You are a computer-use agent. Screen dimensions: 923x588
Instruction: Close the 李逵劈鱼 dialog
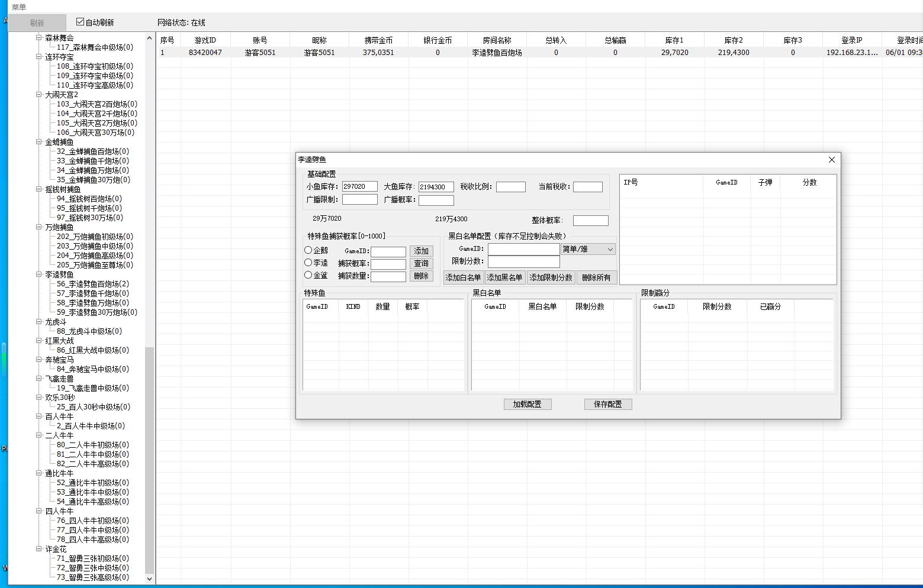(831, 160)
